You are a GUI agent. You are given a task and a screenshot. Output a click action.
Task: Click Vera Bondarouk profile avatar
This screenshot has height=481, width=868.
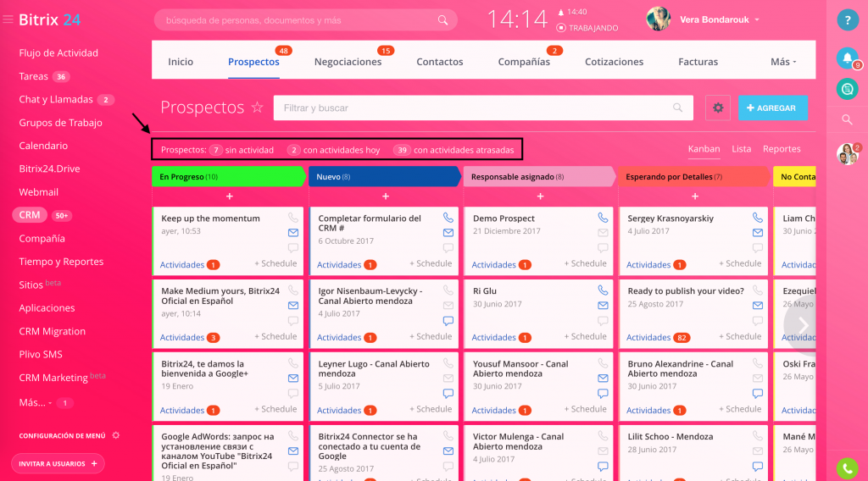(x=658, y=19)
